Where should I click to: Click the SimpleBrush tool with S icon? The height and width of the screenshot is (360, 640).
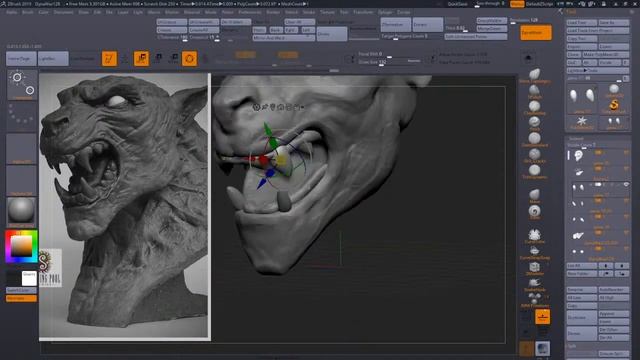(614, 107)
